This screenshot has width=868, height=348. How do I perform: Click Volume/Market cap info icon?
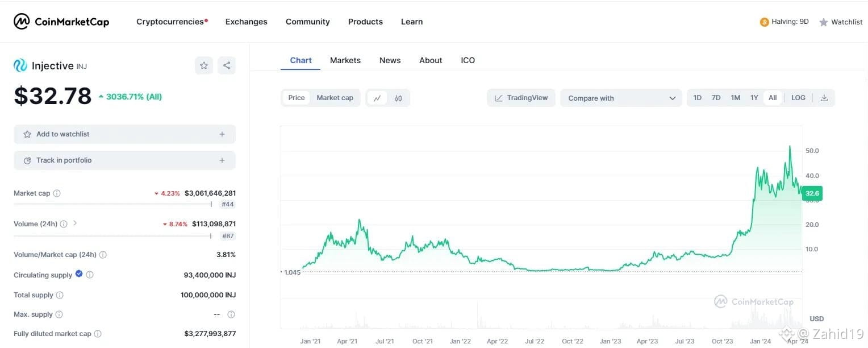coord(103,255)
